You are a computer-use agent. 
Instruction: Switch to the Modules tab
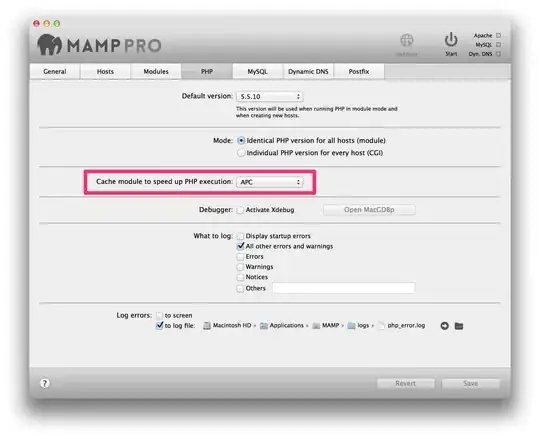[x=156, y=72]
